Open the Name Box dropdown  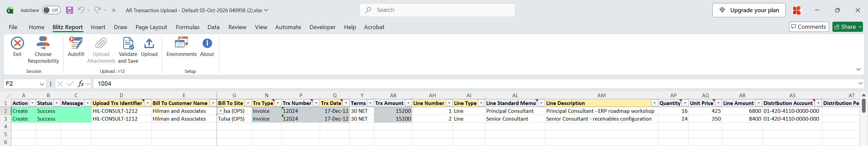(42, 84)
